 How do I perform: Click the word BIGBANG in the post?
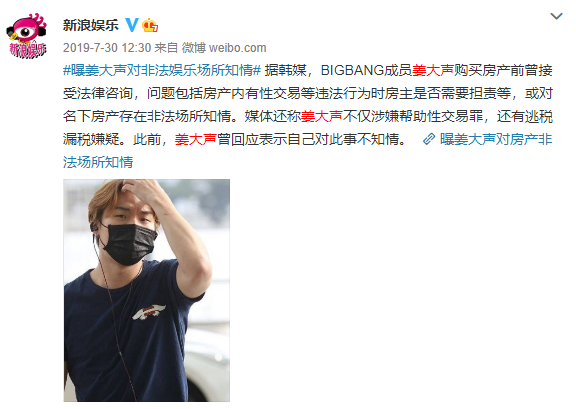[352, 70]
